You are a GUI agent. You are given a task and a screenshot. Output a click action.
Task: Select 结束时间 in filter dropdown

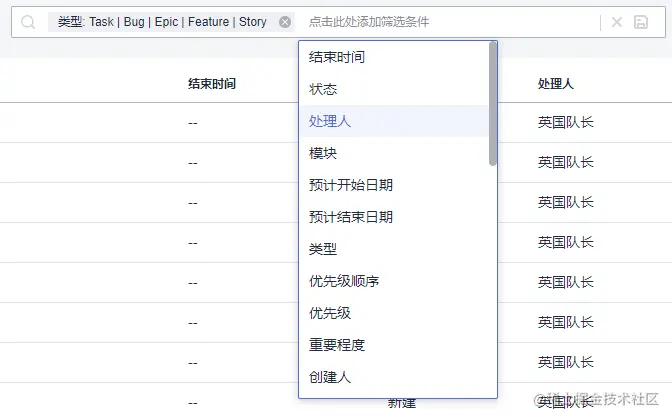[x=394, y=57]
